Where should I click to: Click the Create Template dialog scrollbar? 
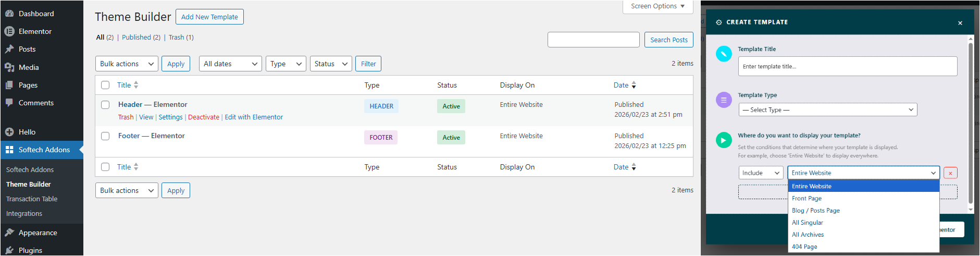pyautogui.click(x=971, y=124)
